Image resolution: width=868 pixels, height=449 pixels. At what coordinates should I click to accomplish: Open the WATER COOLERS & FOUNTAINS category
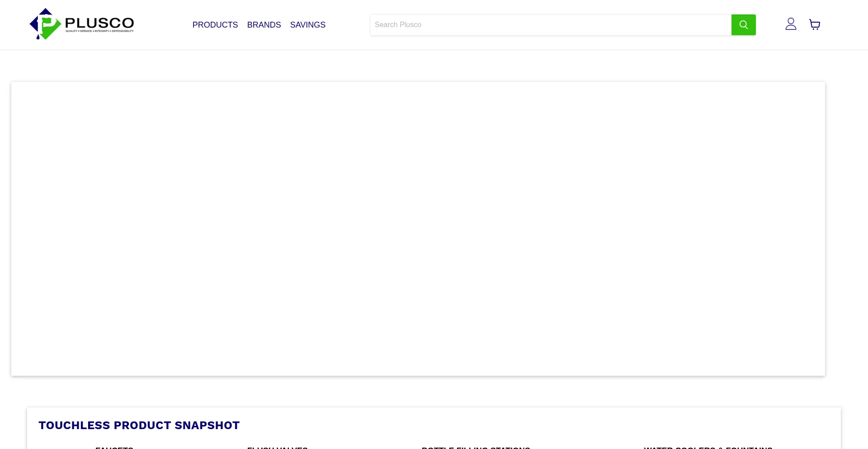[708, 447]
